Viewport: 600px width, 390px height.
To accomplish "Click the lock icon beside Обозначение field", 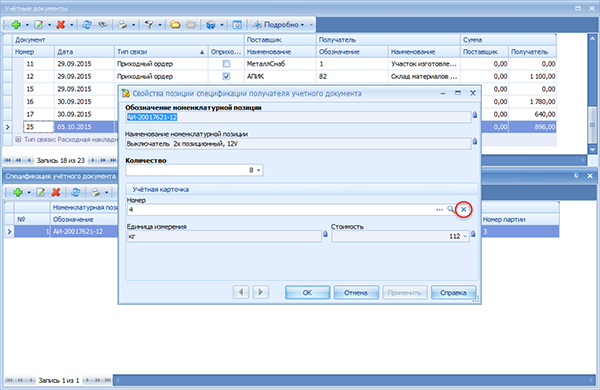I will 474,115.
